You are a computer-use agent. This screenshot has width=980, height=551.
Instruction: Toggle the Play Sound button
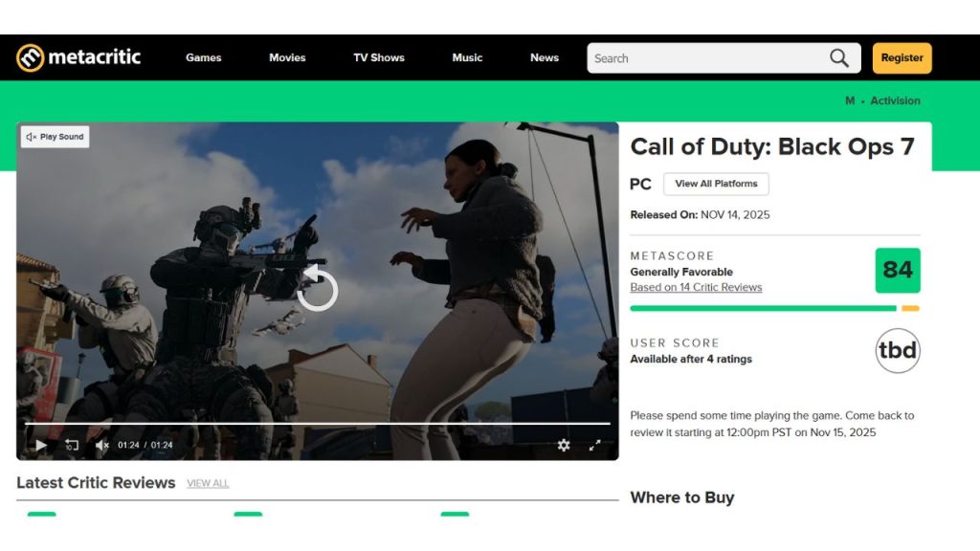coord(55,137)
